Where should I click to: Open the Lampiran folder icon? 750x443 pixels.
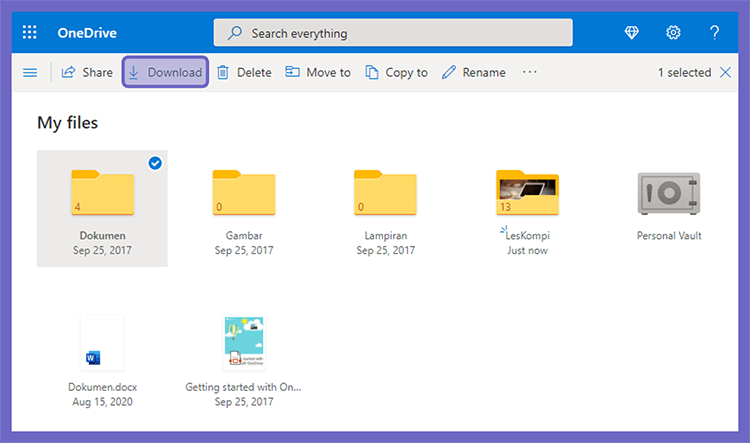[x=386, y=192]
